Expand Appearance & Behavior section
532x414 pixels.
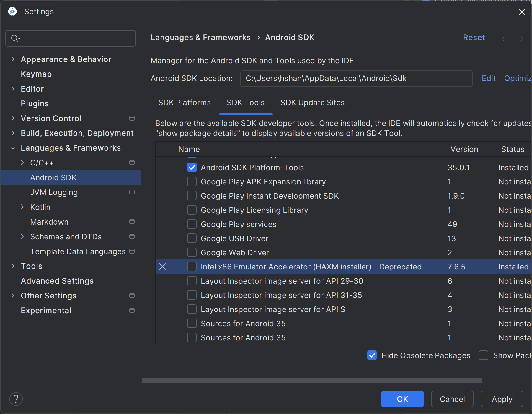pos(13,59)
